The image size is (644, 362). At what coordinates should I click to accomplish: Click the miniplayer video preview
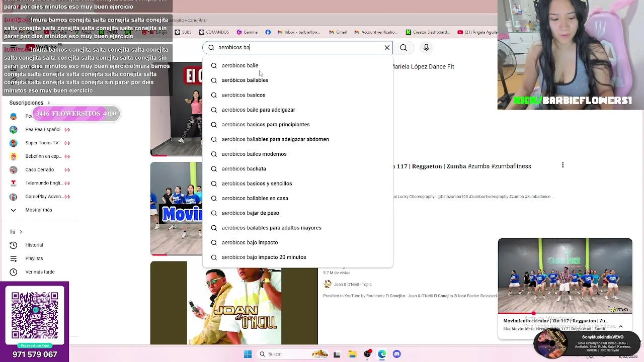pos(565,276)
